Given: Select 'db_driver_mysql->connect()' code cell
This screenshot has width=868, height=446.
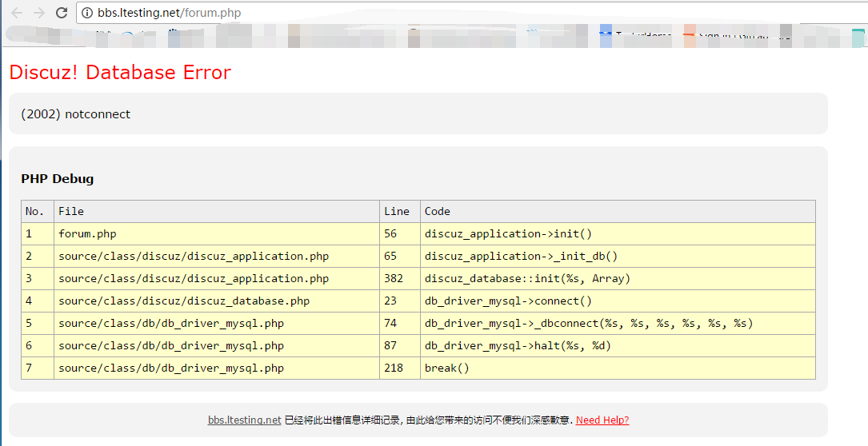Looking at the screenshot, I should pyautogui.click(x=618, y=301).
